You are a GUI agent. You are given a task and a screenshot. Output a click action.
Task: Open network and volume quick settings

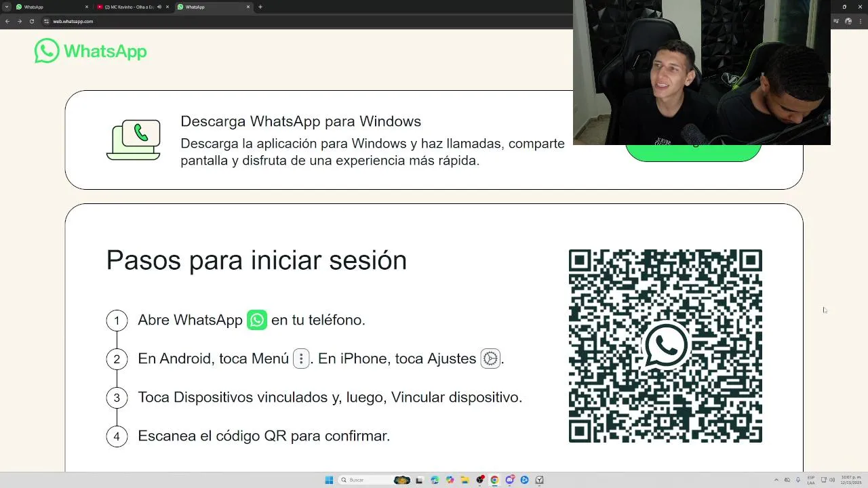coord(828,480)
